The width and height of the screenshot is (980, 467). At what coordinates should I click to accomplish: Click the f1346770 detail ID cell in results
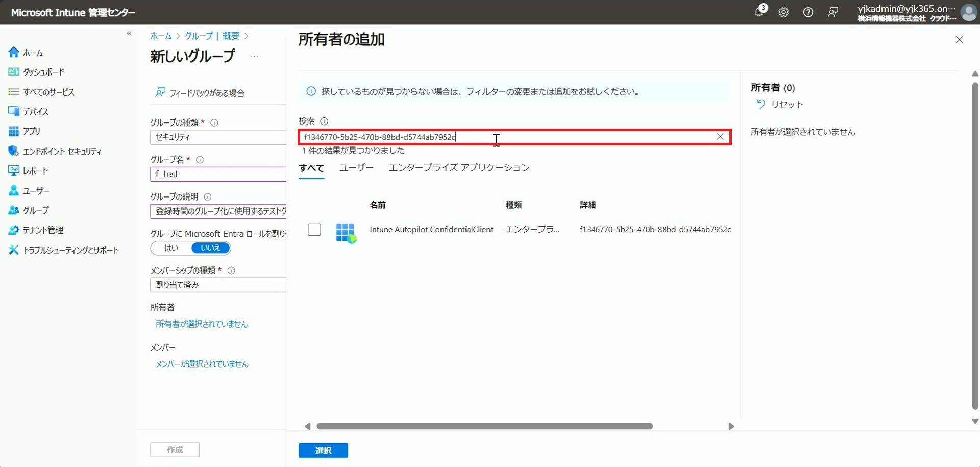tap(655, 230)
